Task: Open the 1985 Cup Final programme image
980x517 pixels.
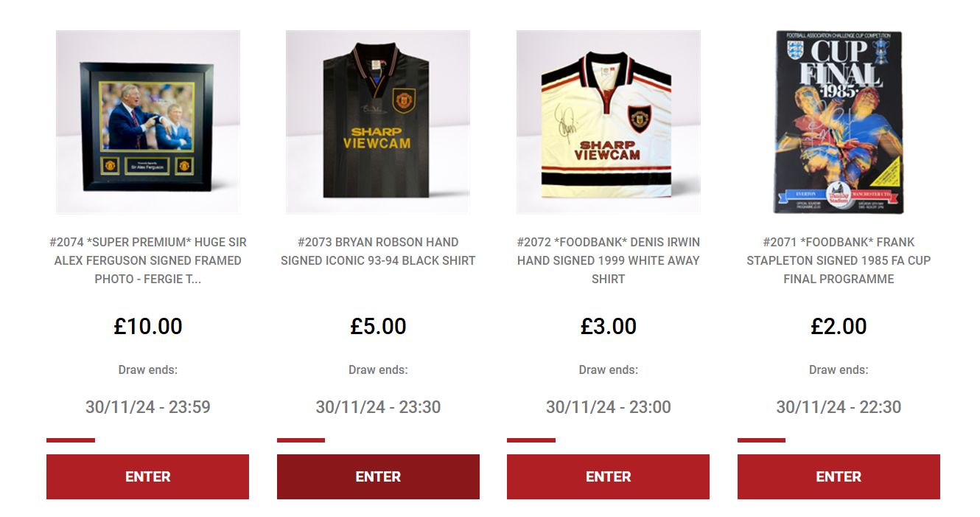Action: tap(839, 122)
